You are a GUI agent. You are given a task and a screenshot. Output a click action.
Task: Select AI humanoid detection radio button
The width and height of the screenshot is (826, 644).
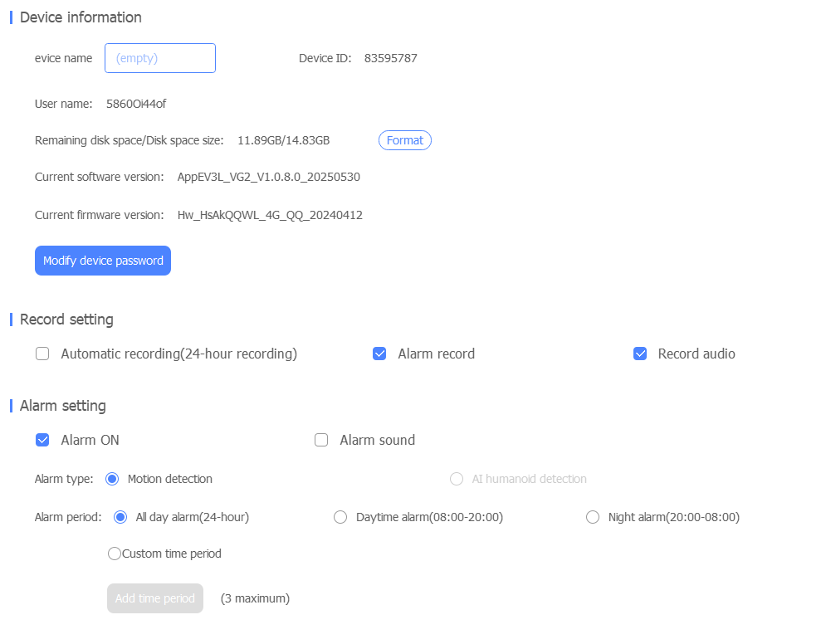pyautogui.click(x=457, y=479)
